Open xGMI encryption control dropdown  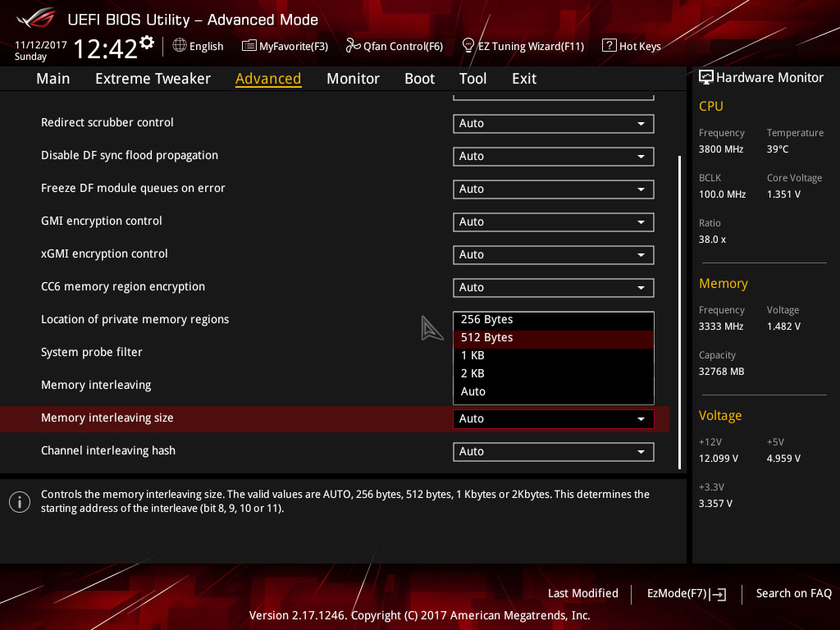coord(554,254)
